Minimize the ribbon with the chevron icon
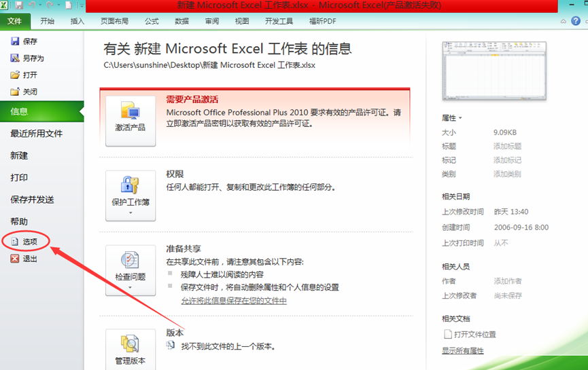588x370 pixels. click(564, 21)
